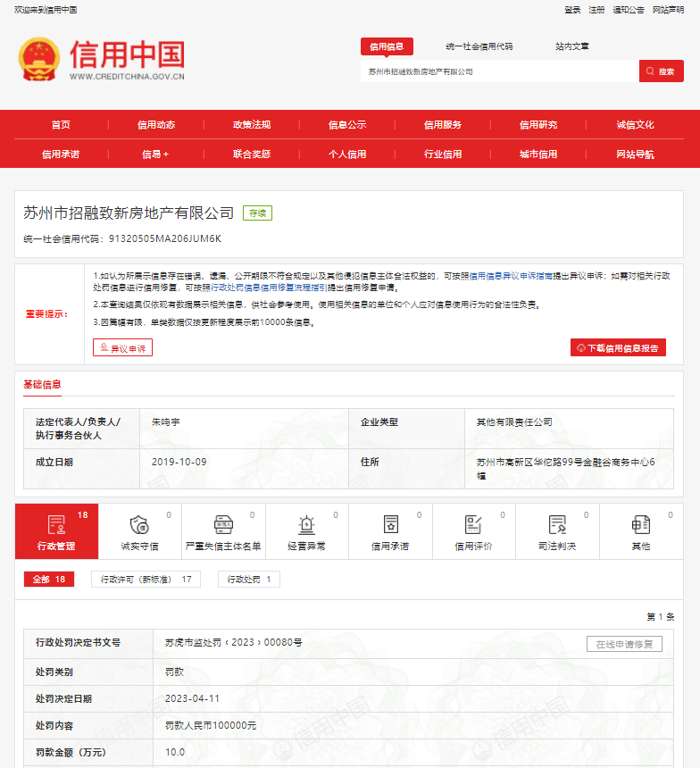Click 在线申请修复 button

coord(625,644)
